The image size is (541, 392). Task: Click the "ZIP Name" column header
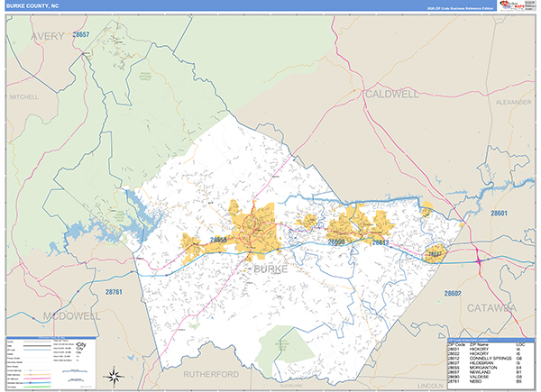(x=479, y=344)
